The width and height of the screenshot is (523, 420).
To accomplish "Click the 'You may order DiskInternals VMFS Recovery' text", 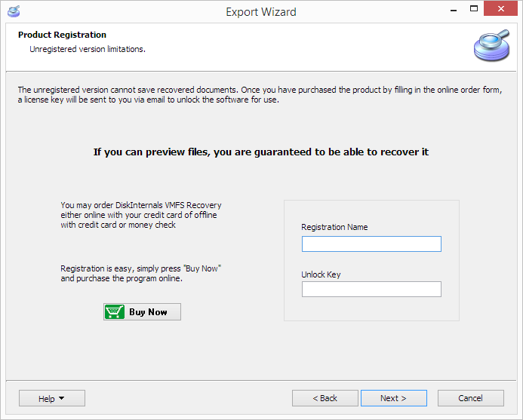I will coord(141,215).
